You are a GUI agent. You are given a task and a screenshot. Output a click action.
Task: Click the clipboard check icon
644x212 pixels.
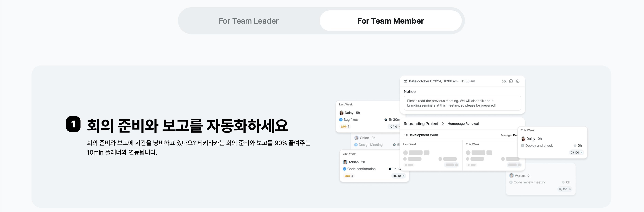511,81
